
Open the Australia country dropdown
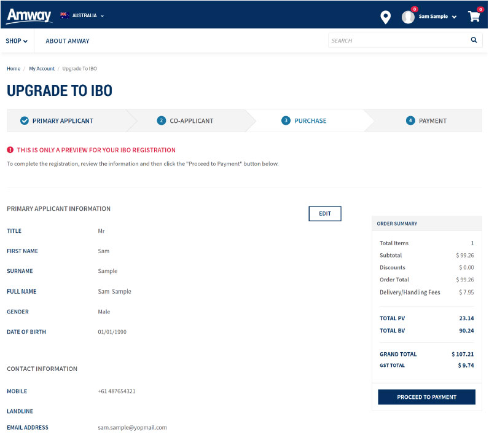[82, 15]
